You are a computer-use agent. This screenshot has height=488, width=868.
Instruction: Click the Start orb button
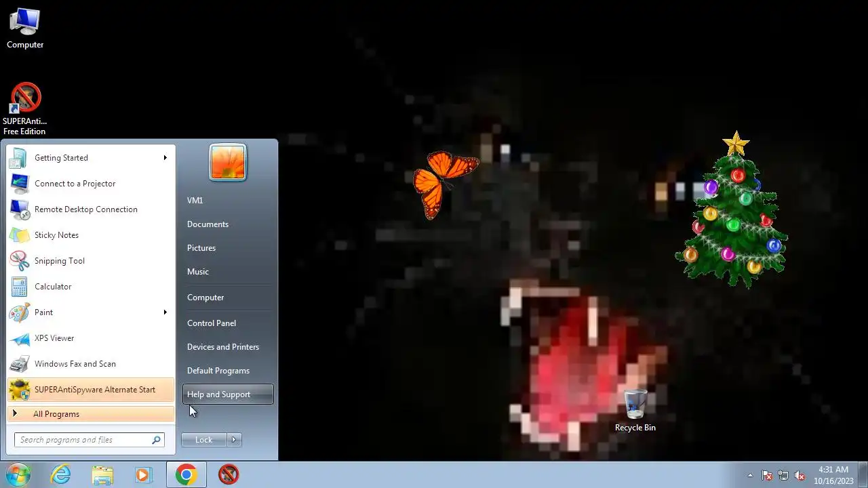click(18, 474)
